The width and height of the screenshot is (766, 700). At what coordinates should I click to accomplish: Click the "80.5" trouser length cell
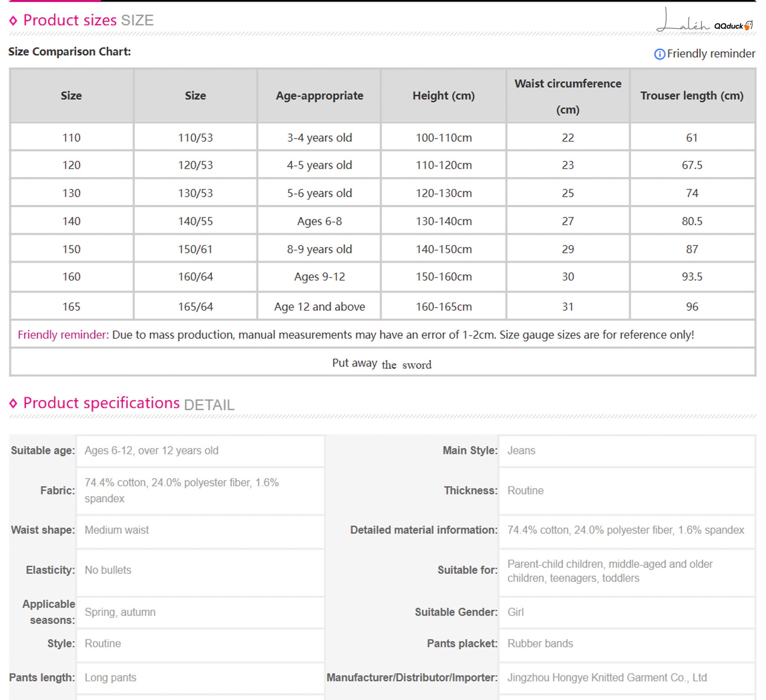point(692,221)
